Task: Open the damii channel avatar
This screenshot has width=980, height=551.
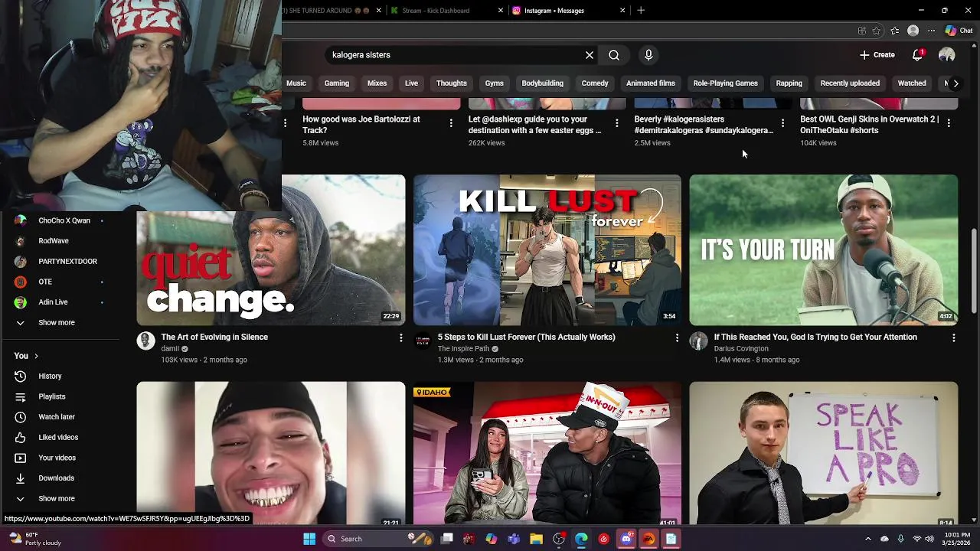Action: pyautogui.click(x=145, y=341)
